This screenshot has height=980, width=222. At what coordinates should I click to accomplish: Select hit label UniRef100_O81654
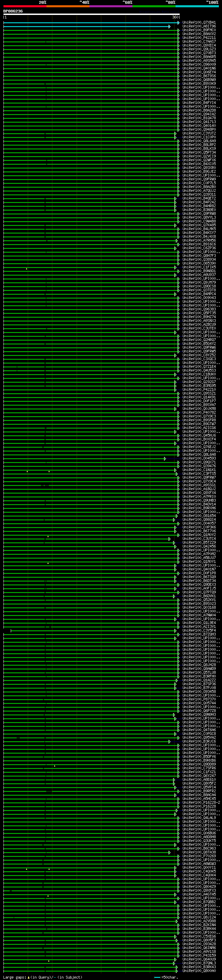coord(199,516)
